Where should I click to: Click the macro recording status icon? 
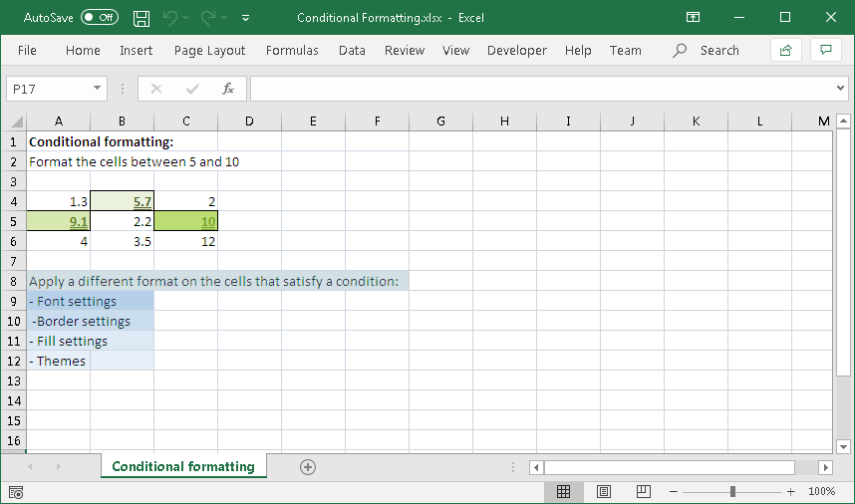point(16,492)
